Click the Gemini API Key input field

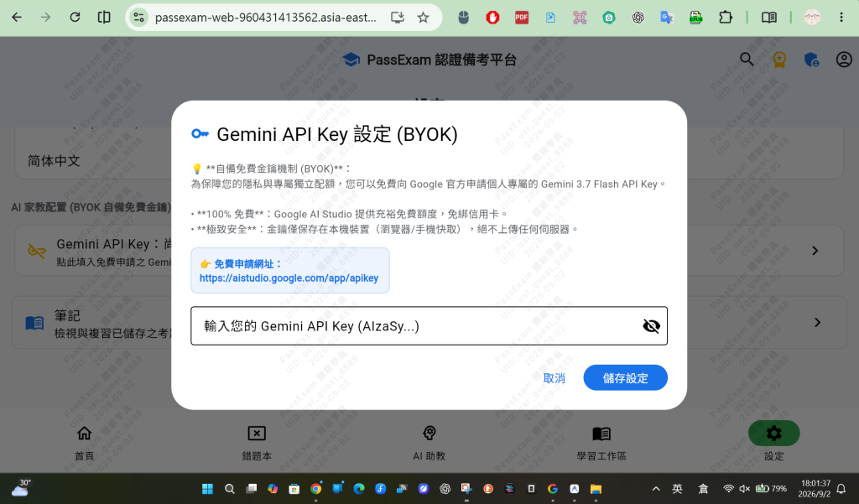coord(429,326)
